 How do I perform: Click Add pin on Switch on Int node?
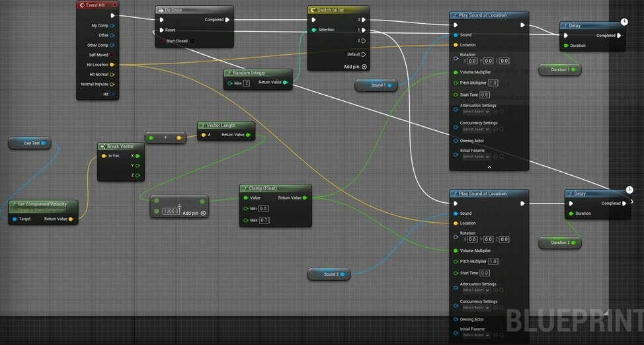355,67
